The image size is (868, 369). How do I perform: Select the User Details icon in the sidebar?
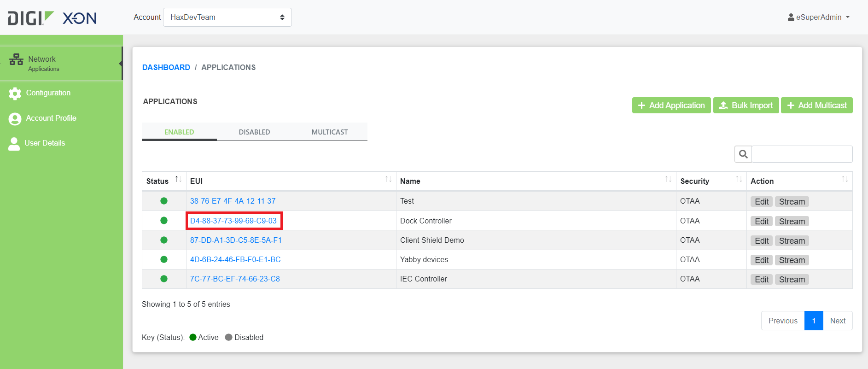click(x=14, y=144)
